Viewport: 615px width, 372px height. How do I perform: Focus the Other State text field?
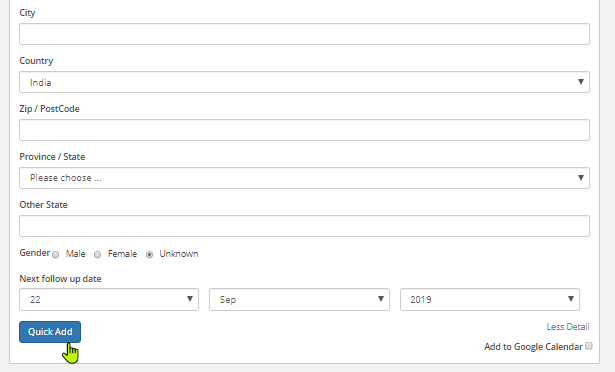click(304, 226)
